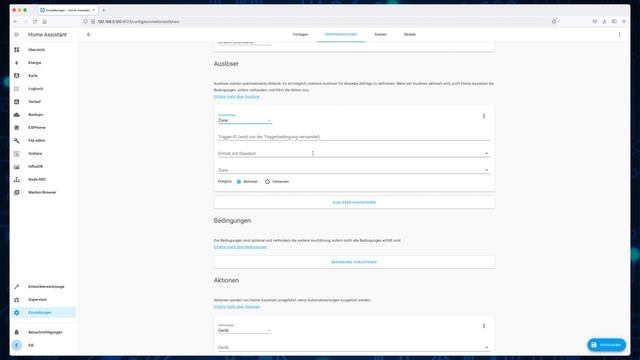Image resolution: width=640 pixels, height=360 pixels.
Task: Select the Betreten radio option
Action: (239, 182)
